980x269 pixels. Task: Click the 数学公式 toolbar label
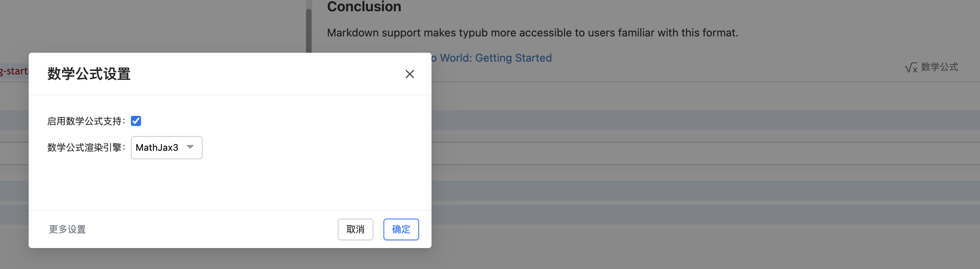[939, 67]
